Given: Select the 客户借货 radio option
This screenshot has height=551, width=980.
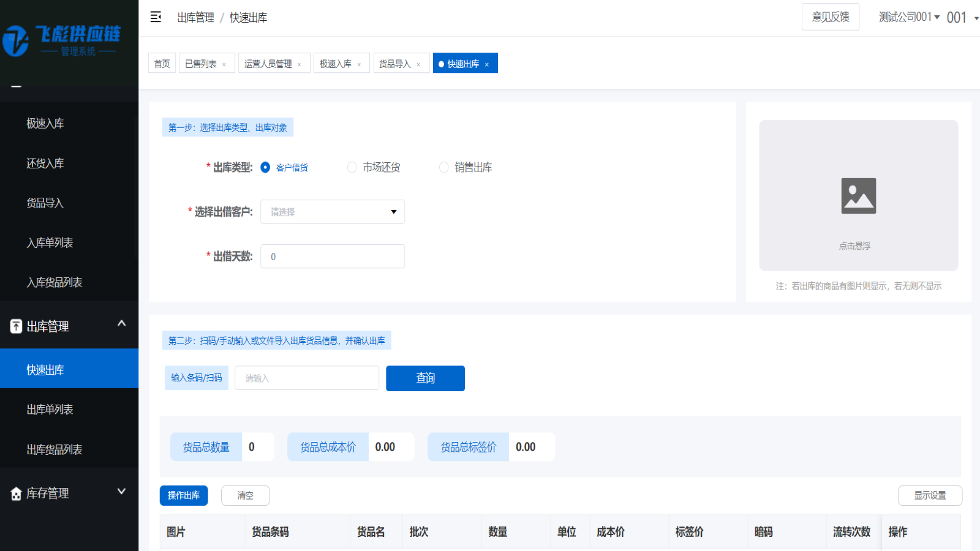Looking at the screenshot, I should tap(265, 167).
